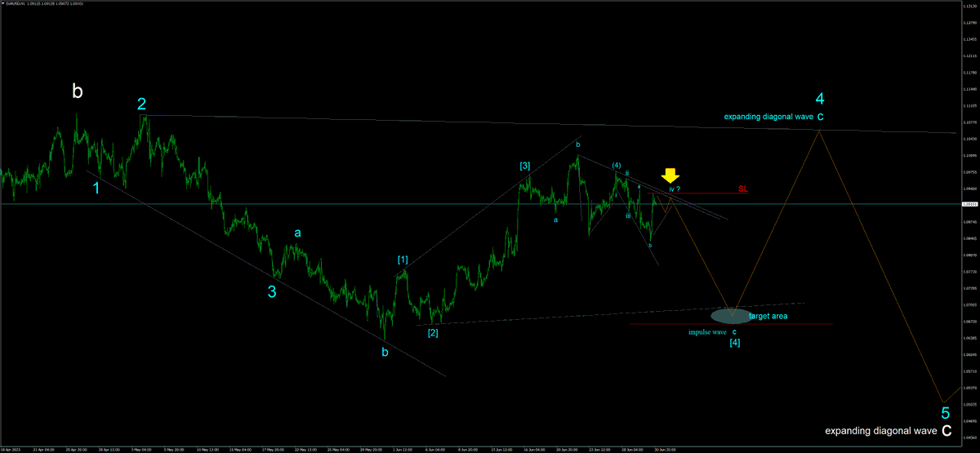The height and width of the screenshot is (453, 980).
Task: Click the 'target area' red text label
Action: pyautogui.click(x=768, y=315)
